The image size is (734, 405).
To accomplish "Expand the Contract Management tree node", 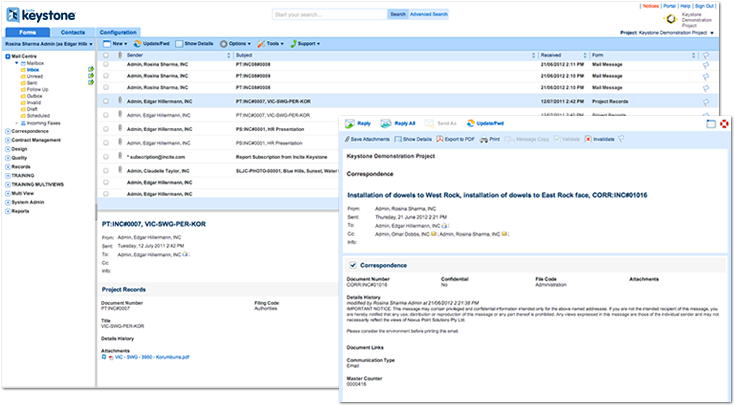I will (x=7, y=140).
